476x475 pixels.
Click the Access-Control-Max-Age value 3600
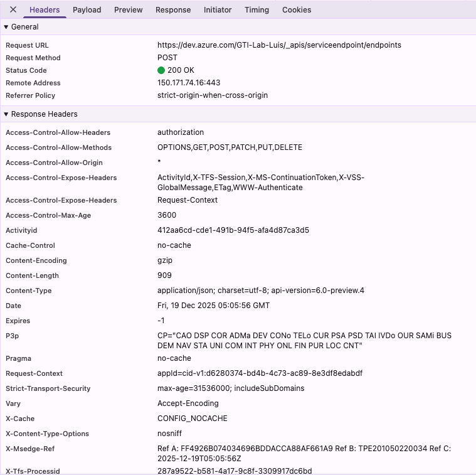[167, 215]
